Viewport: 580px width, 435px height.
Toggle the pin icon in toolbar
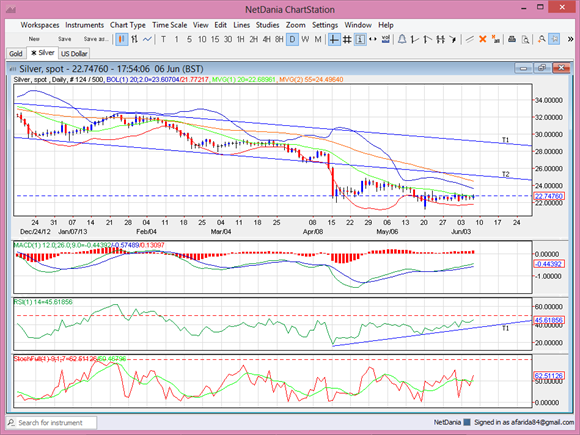(x=554, y=39)
